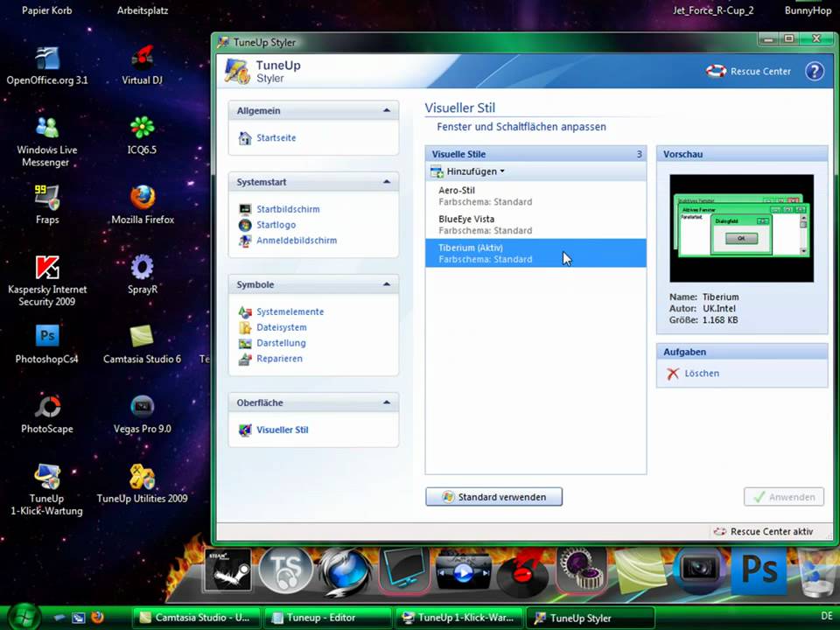Open TuneUp Utilities 2009 desktop icon
The height and width of the screenshot is (630, 840).
pos(142,483)
